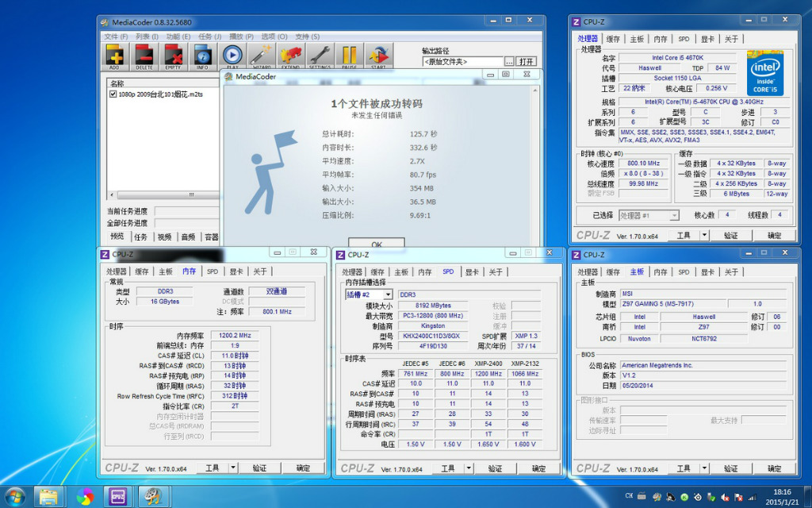Click the Z97 GAMING 5 (MS-7917) model field
The width and height of the screenshot is (812, 508).
click(672, 304)
